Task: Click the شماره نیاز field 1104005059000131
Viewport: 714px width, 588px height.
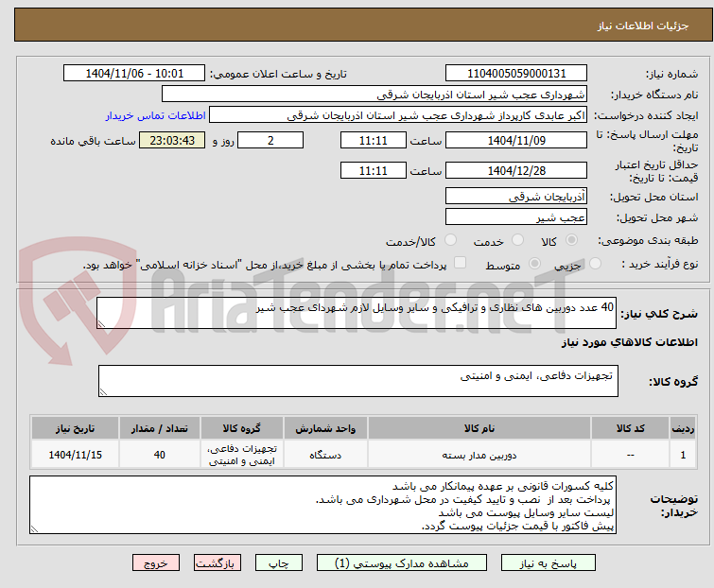Action: tap(516, 74)
